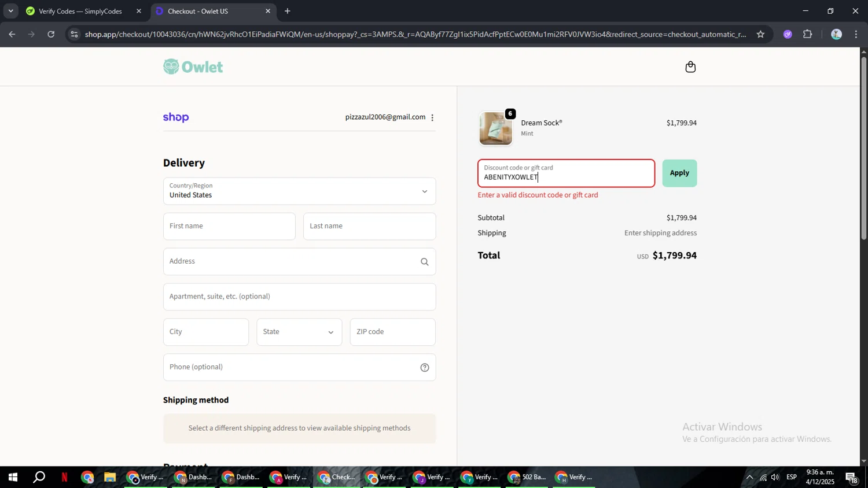
Task: Click the purple extension icon in toolbar
Action: point(788,34)
